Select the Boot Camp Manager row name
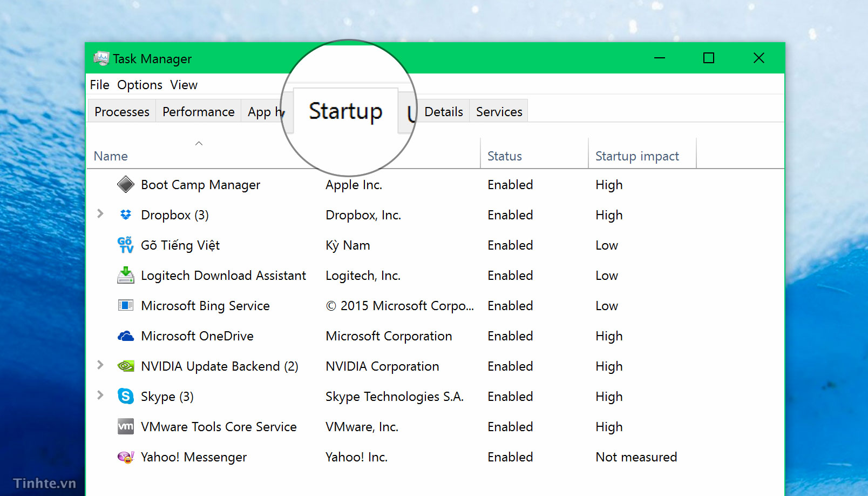The image size is (868, 496). tap(200, 185)
